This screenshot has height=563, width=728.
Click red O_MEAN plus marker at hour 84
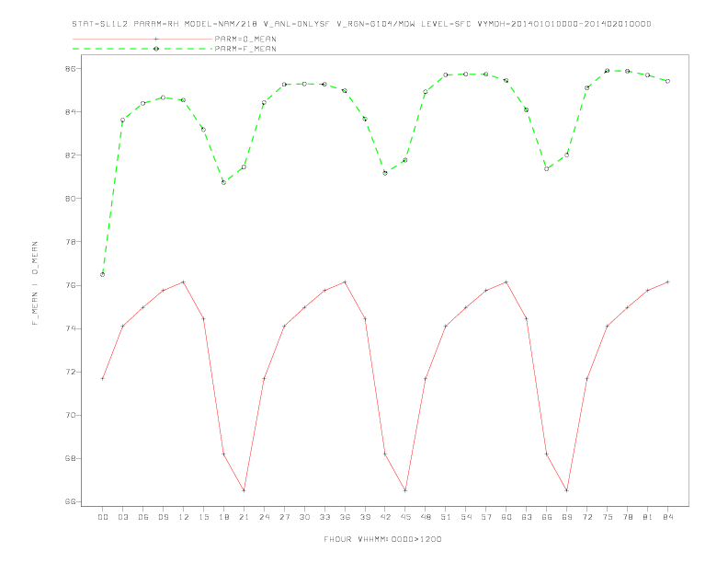667,282
